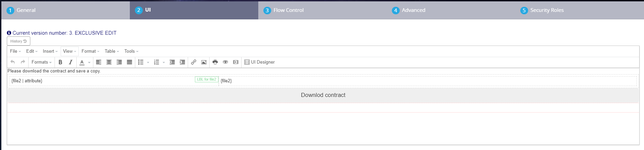Image resolution: width=644 pixels, height=150 pixels.
Task: Click the insert media icon
Action: (x=235, y=62)
